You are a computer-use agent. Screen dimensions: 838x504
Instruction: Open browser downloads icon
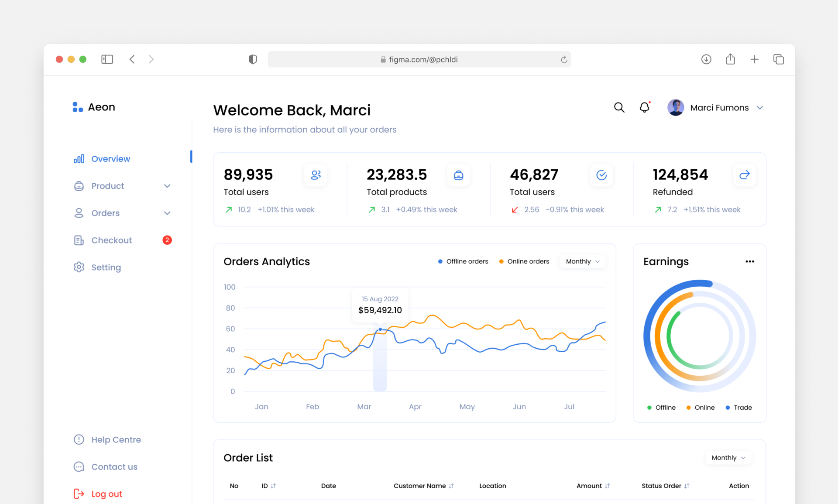coord(706,59)
